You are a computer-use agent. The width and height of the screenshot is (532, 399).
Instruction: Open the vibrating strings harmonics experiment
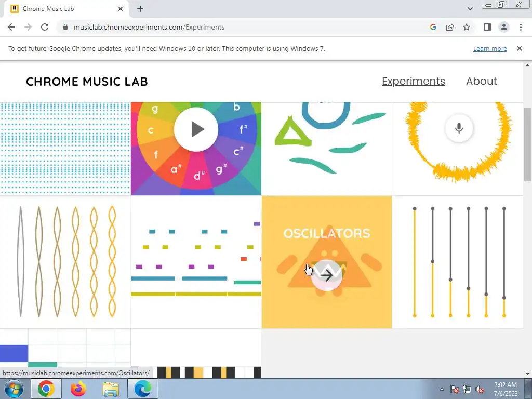tap(65, 262)
